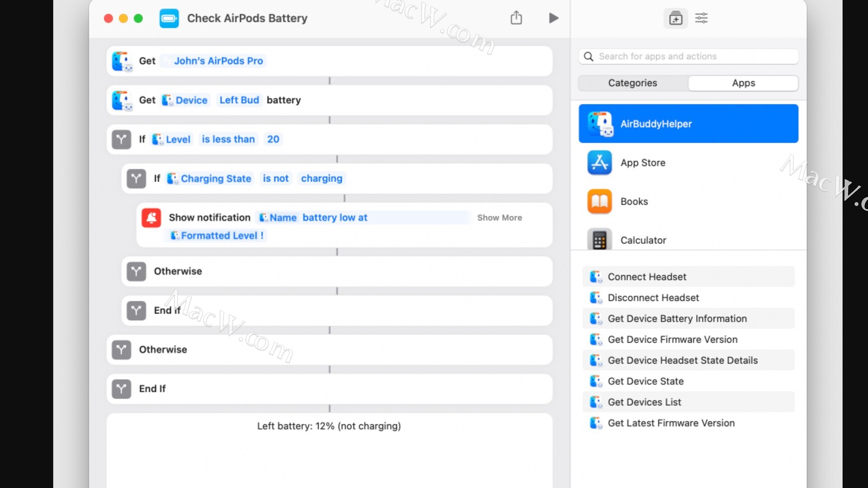Switch to the Apps tab
The image size is (868, 488).
tap(743, 83)
